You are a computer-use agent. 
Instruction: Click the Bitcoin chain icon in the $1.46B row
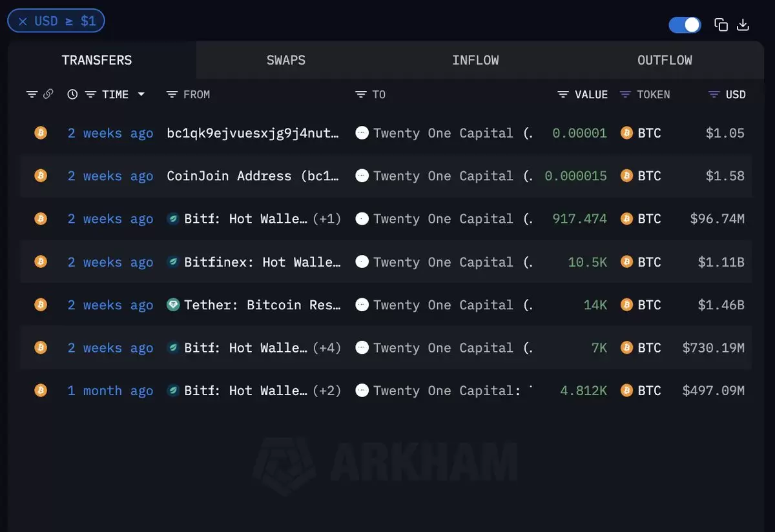(x=41, y=305)
